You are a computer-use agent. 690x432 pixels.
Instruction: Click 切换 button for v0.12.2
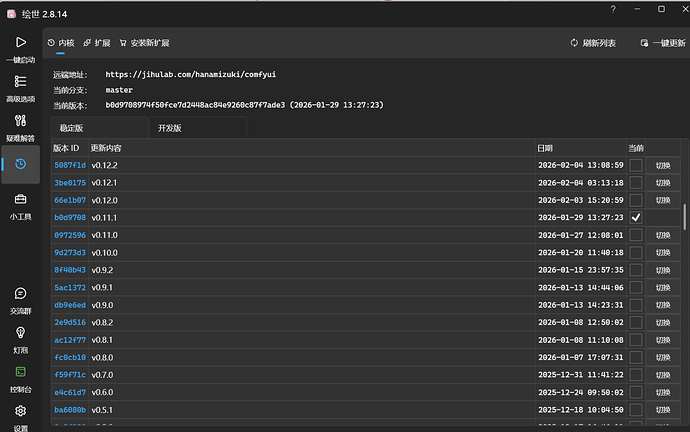663,165
